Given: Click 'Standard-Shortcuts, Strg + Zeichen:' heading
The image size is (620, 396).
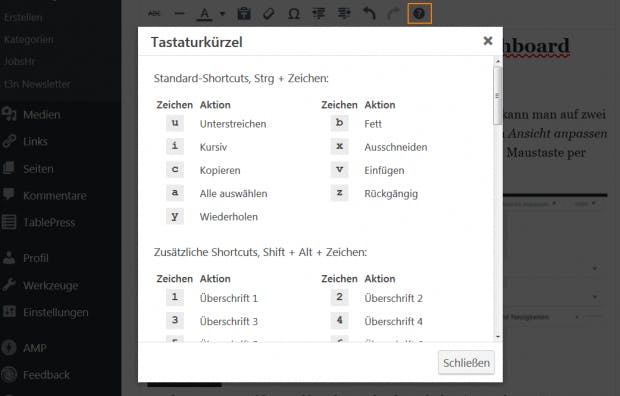Looking at the screenshot, I should [241, 78].
